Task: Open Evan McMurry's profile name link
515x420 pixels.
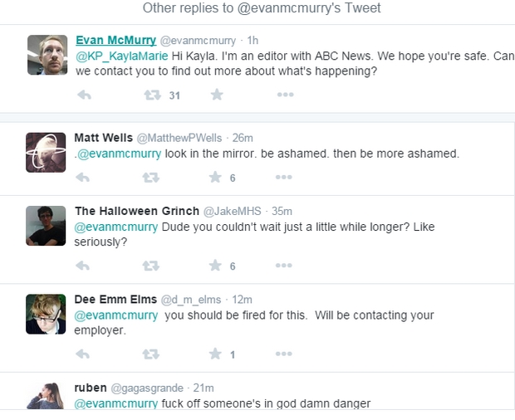Action: click(x=115, y=40)
